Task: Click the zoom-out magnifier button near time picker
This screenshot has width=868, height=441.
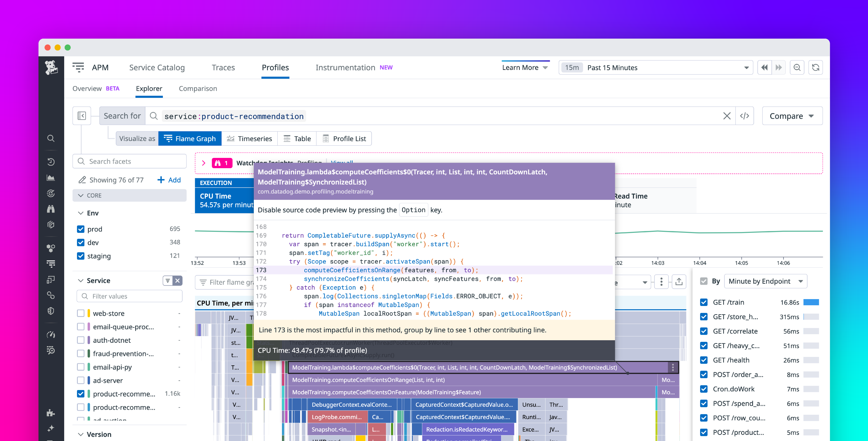Action: (x=797, y=67)
